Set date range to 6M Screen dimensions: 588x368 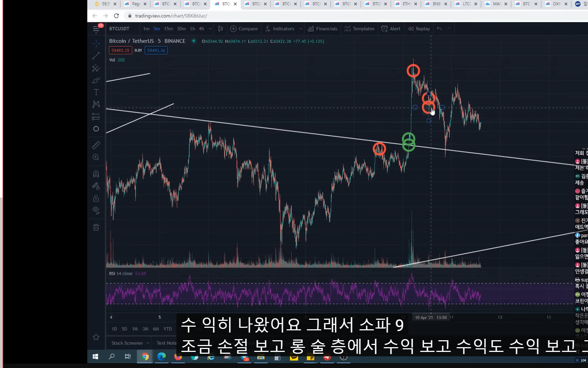point(156,329)
